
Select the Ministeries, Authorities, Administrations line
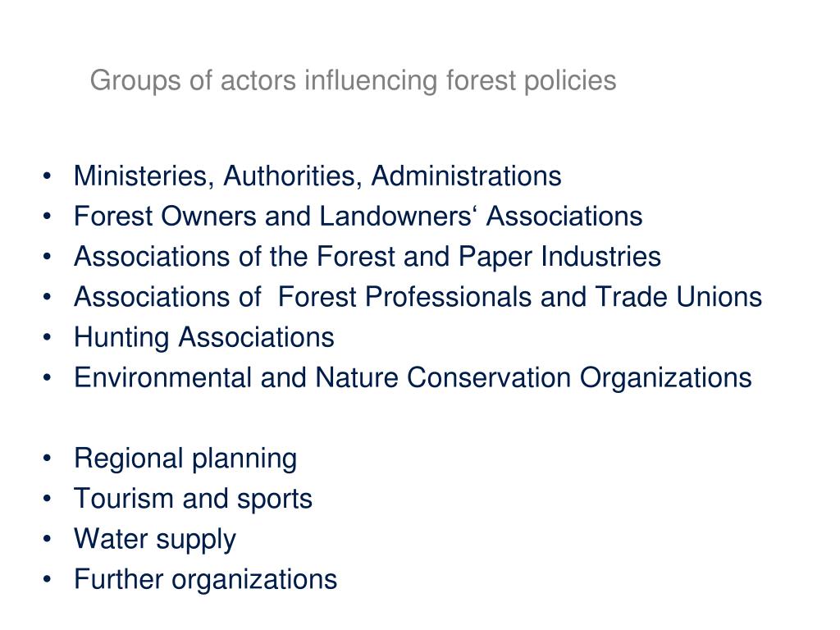317,176
